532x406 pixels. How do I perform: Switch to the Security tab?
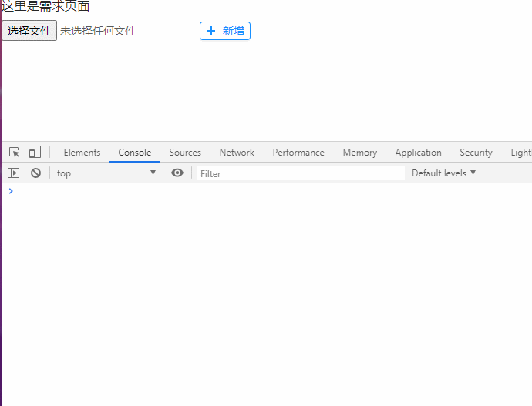(476, 153)
